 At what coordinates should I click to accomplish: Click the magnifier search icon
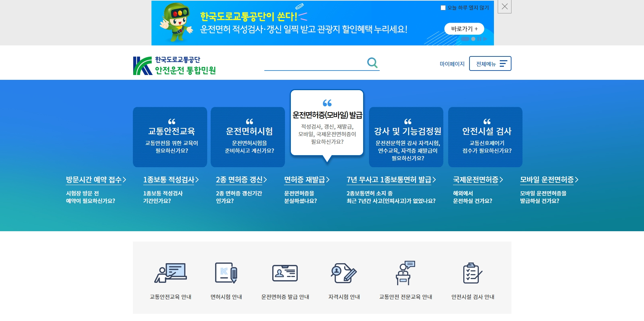[x=372, y=63]
